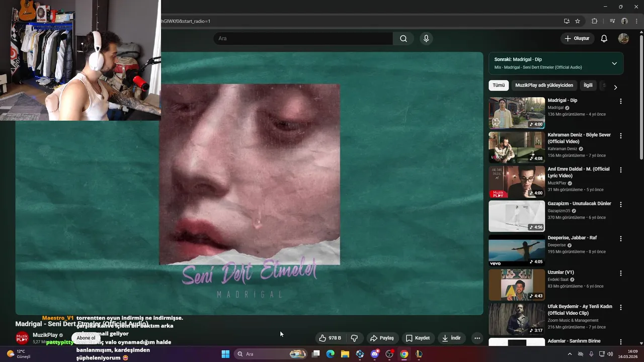Click Evdeki Saat channel name
The width and height of the screenshot is (644, 362).
point(558,280)
